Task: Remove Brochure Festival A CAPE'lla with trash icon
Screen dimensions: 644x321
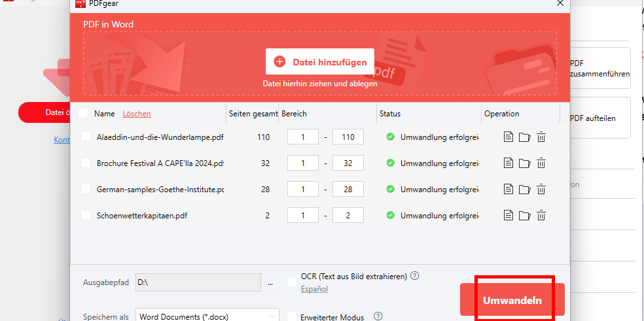Action: tap(541, 163)
